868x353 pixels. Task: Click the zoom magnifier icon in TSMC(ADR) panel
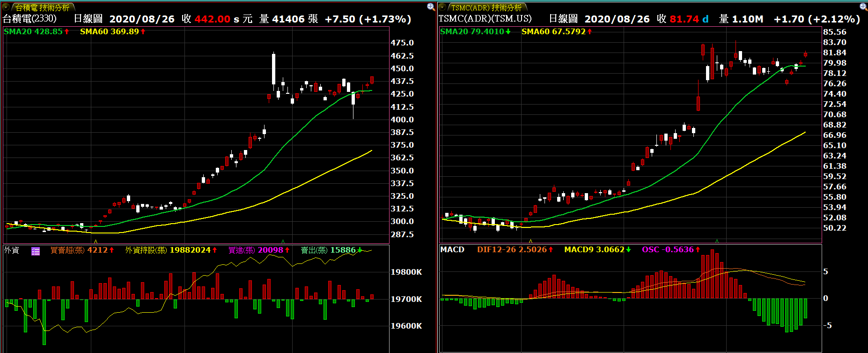tap(863, 7)
